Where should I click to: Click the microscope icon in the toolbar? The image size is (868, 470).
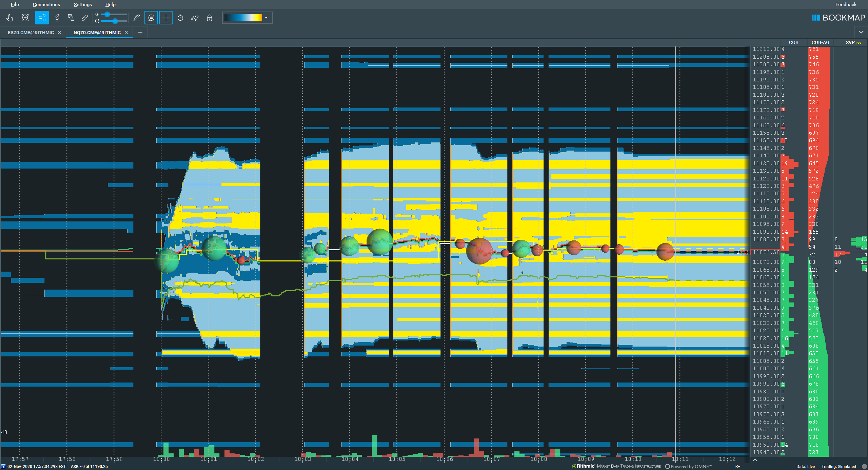coord(57,18)
